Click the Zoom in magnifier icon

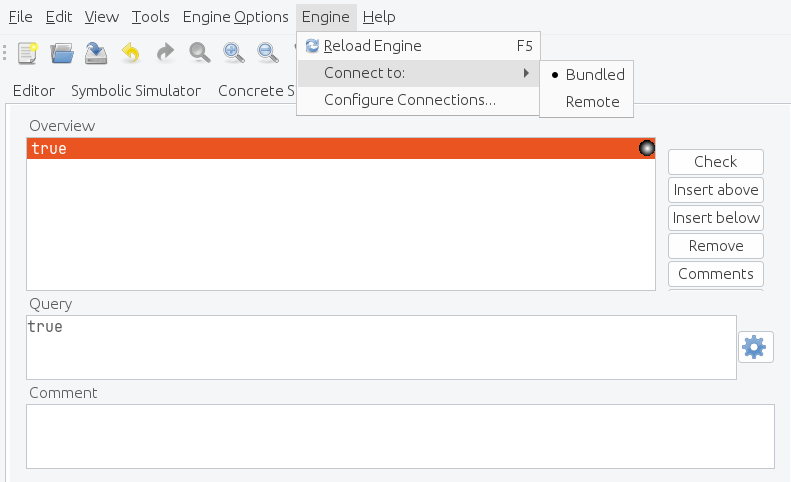point(234,52)
